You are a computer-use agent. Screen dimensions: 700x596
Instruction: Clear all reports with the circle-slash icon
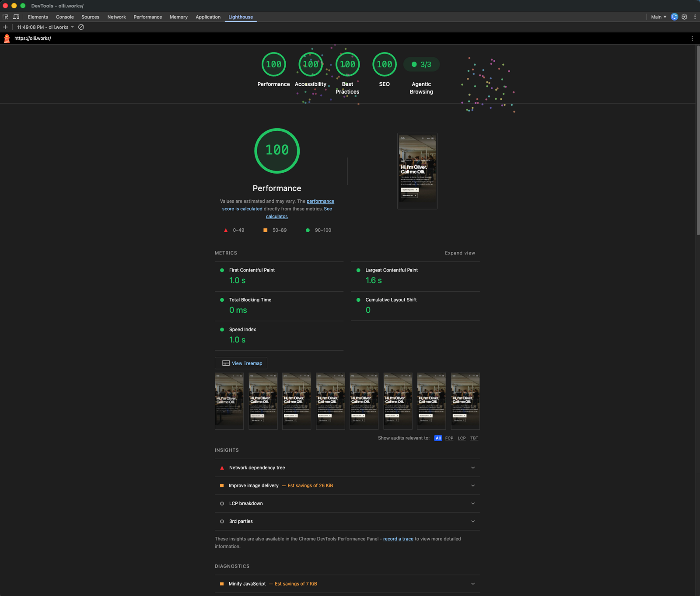click(x=81, y=27)
